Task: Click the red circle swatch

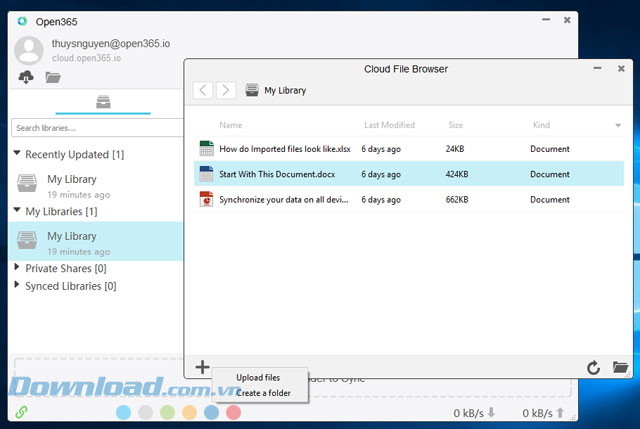Action: pyautogui.click(x=233, y=412)
